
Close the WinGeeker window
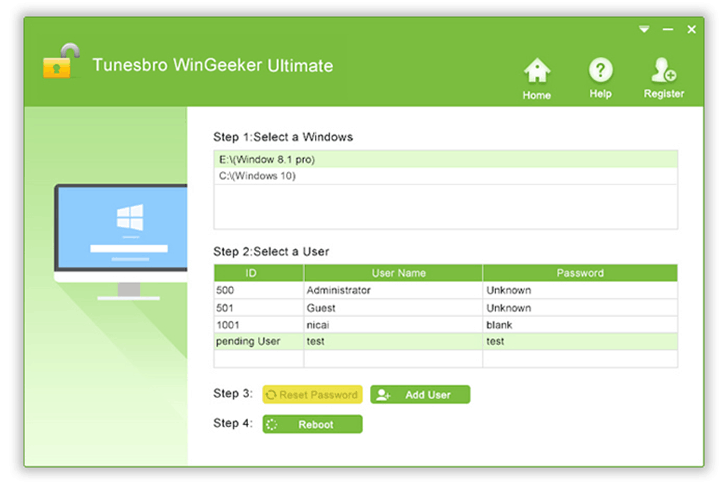click(691, 29)
